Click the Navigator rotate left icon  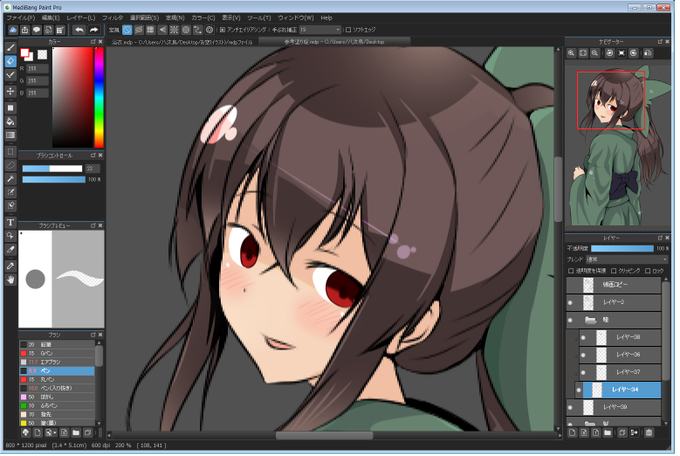[x=610, y=53]
